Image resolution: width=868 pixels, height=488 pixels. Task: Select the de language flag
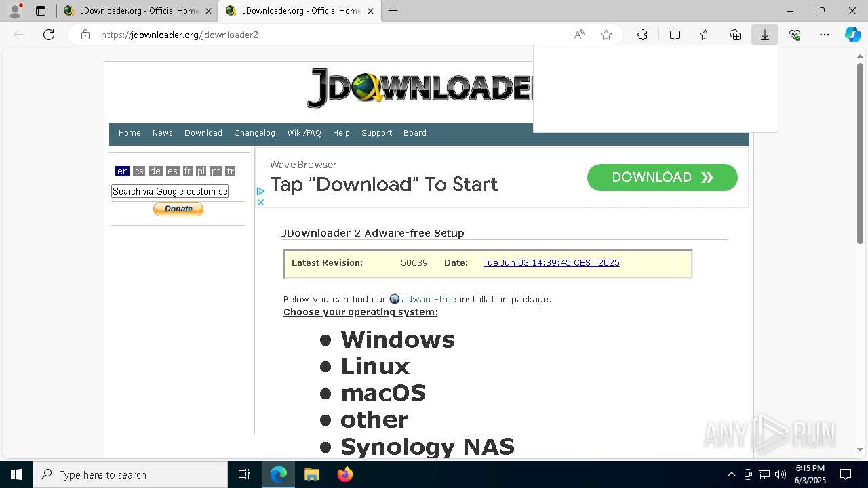[155, 171]
